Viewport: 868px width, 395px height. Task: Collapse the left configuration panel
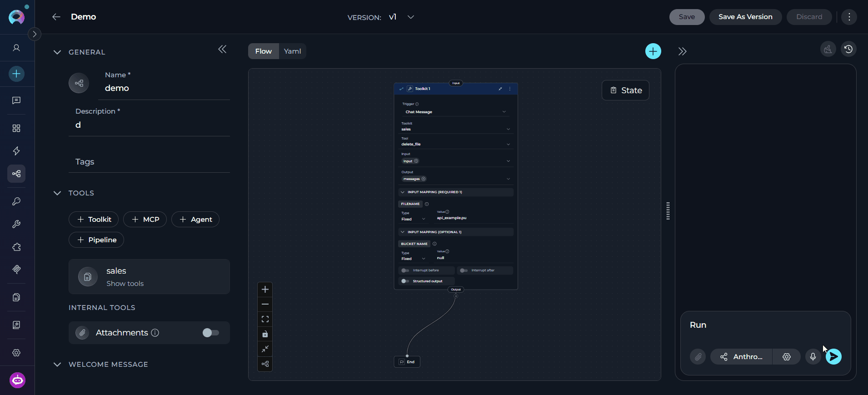coord(222,49)
